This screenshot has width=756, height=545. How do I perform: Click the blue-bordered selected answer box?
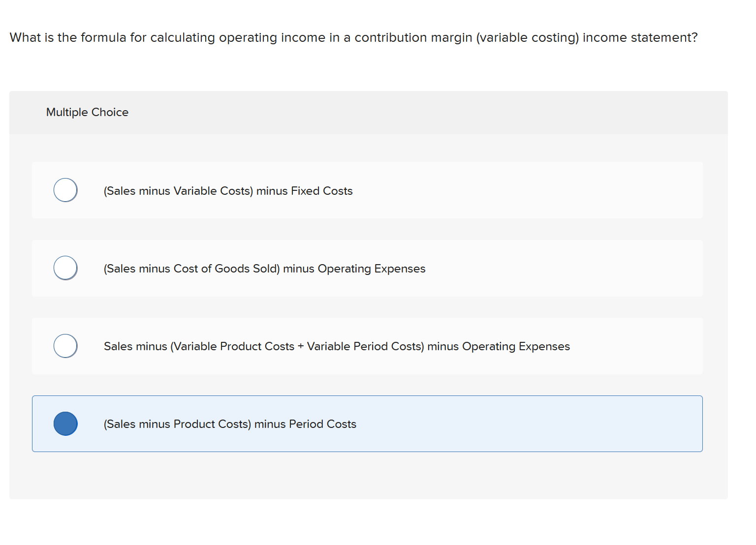(367, 424)
